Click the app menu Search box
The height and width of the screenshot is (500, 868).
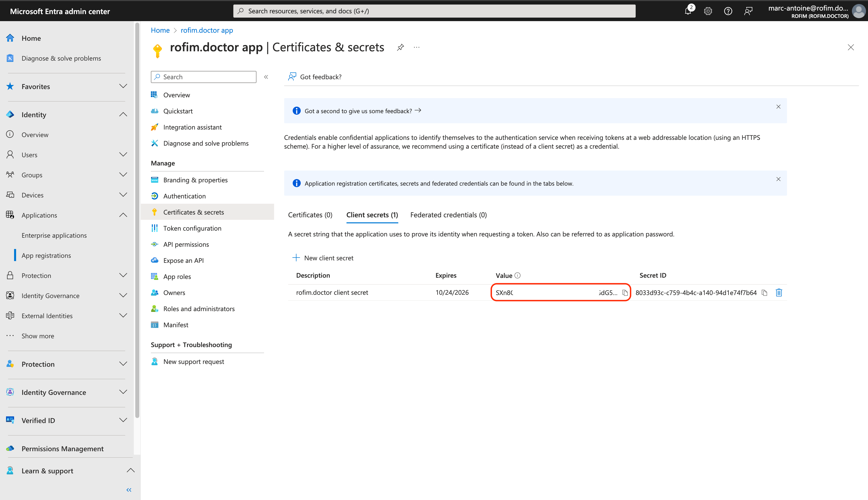point(204,77)
